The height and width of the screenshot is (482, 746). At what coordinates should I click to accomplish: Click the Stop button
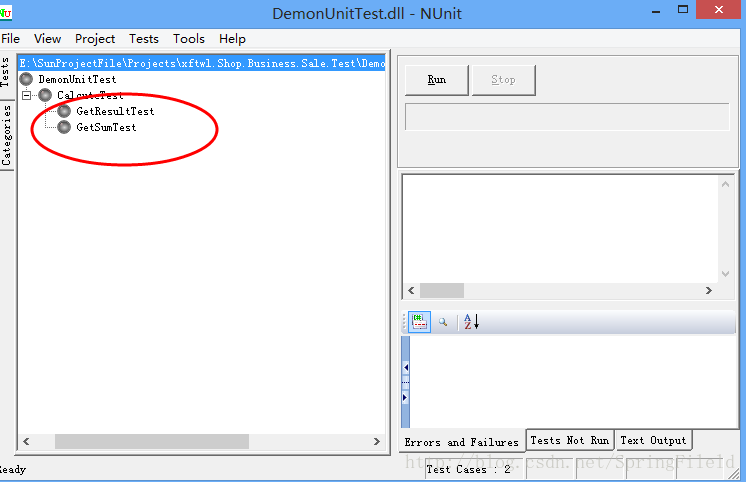tap(503, 80)
